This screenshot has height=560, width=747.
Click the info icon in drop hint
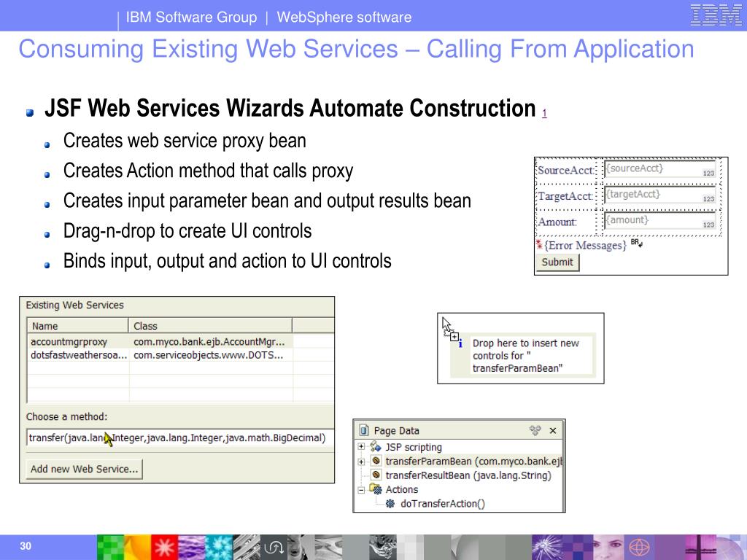pyautogui.click(x=460, y=343)
